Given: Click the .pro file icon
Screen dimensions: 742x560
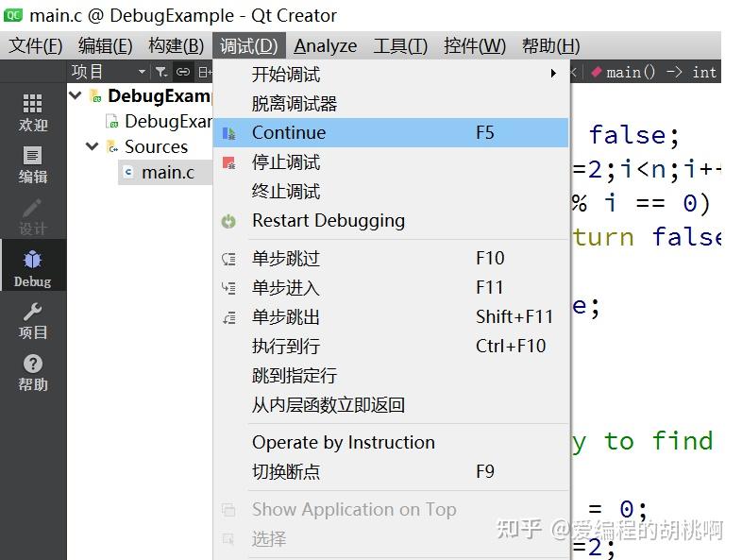Looking at the screenshot, I should click(x=112, y=121).
